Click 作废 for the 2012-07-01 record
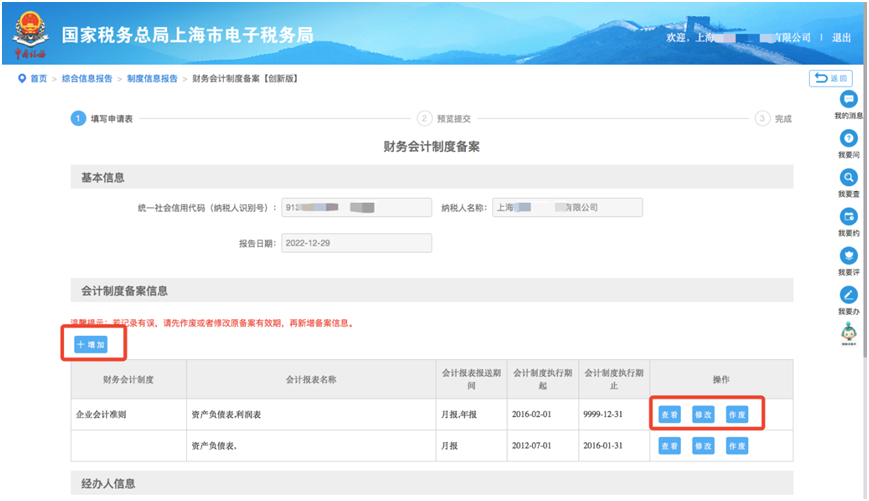 737,445
